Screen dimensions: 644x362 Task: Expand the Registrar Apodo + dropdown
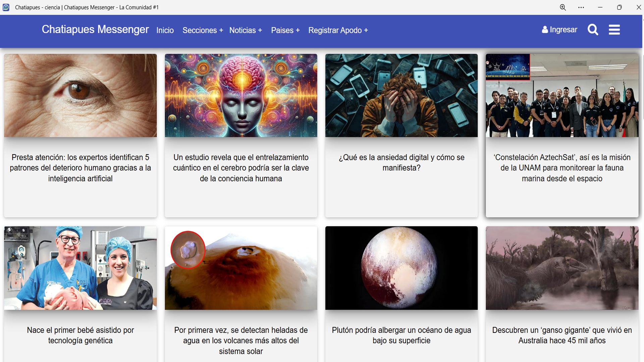(x=338, y=31)
